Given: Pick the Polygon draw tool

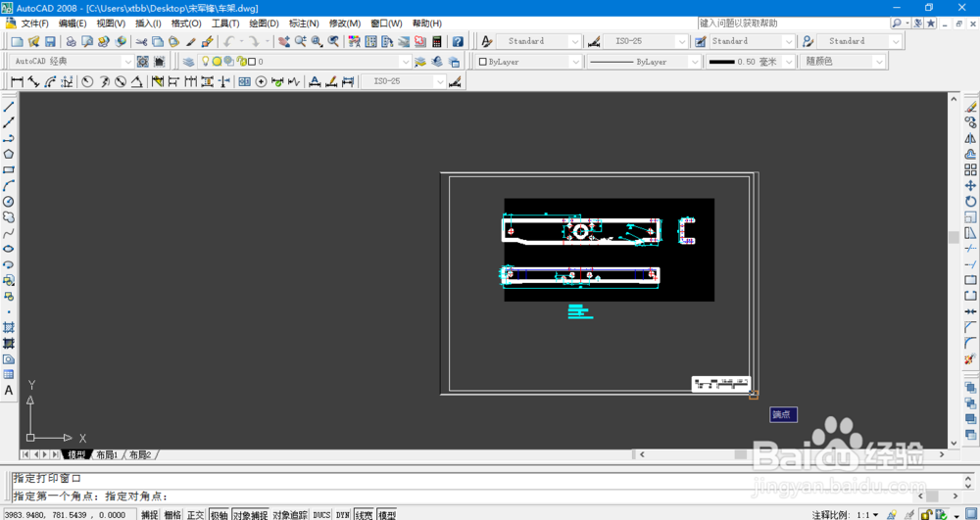Looking at the screenshot, I should pos(9,154).
